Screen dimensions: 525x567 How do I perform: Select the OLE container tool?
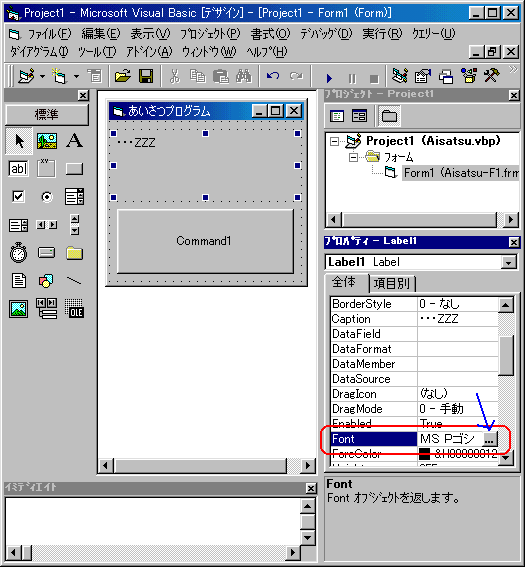pyautogui.click(x=74, y=308)
